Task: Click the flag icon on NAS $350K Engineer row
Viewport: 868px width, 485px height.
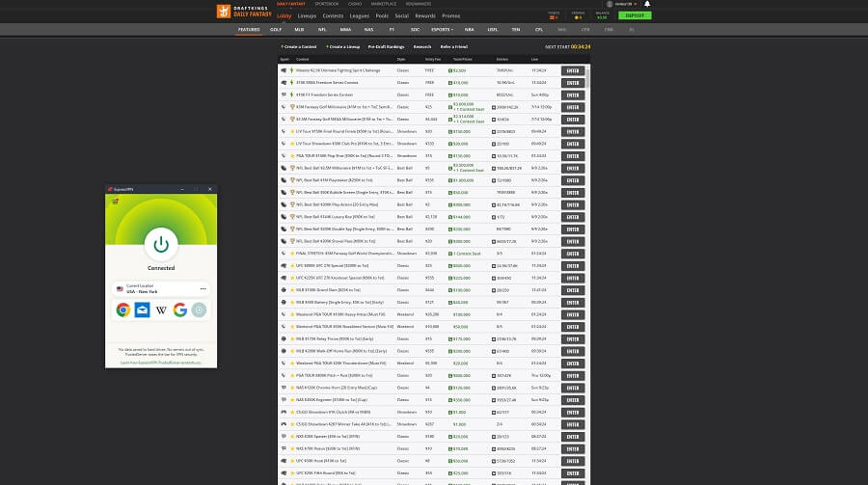Action: 284,400
